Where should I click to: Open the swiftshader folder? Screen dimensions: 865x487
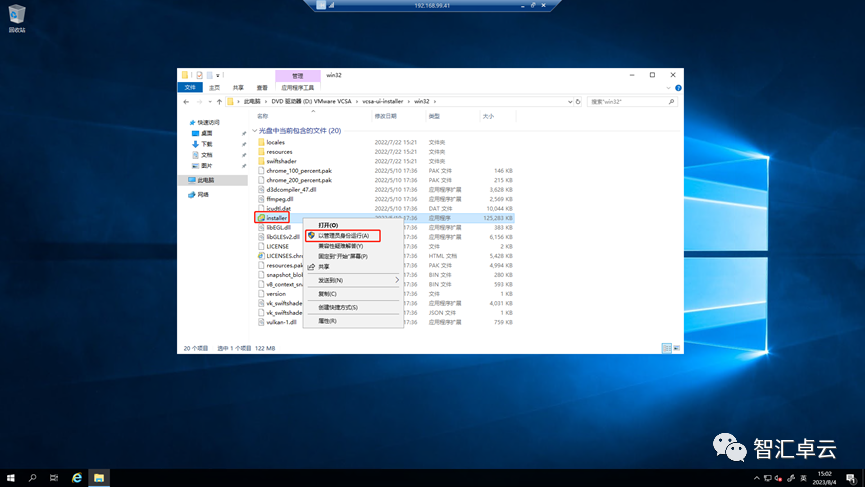[281, 161]
